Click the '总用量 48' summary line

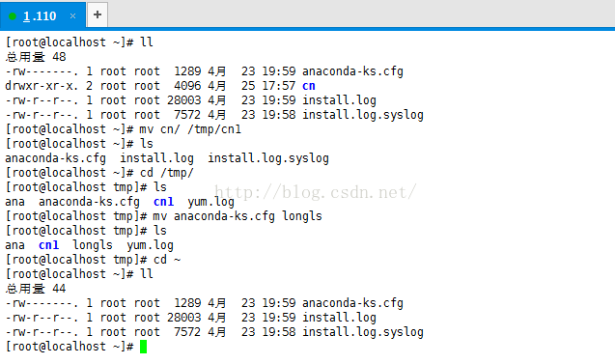[36, 57]
